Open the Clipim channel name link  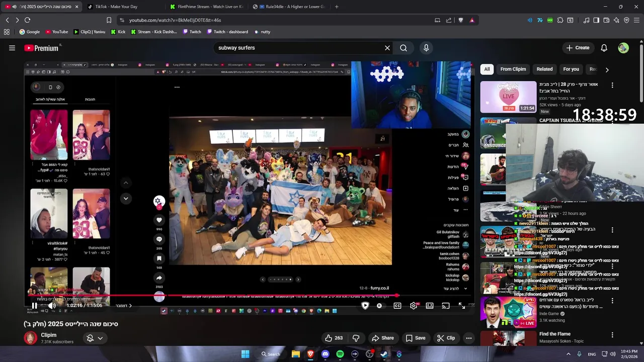49,335
